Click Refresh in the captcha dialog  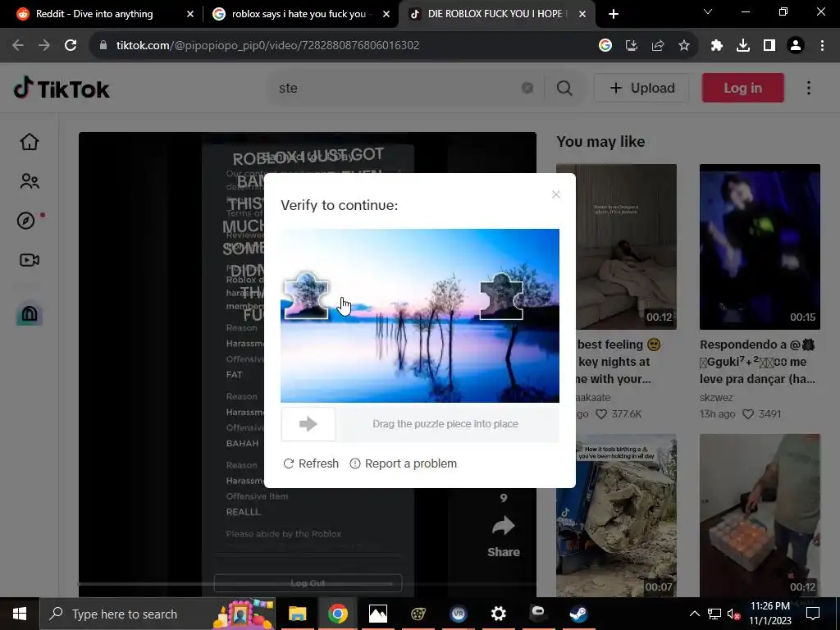pyautogui.click(x=311, y=463)
